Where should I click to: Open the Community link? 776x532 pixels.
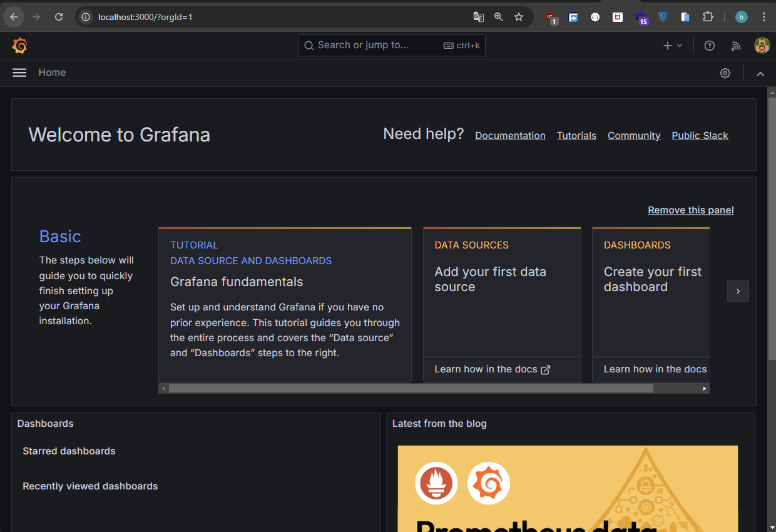tap(634, 135)
